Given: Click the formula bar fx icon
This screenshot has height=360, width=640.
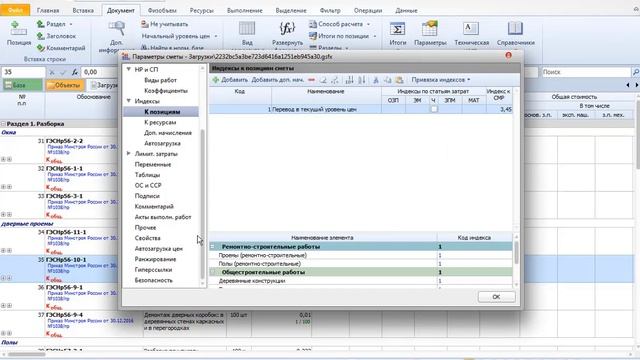Looking at the screenshot, I should click(x=75, y=72).
